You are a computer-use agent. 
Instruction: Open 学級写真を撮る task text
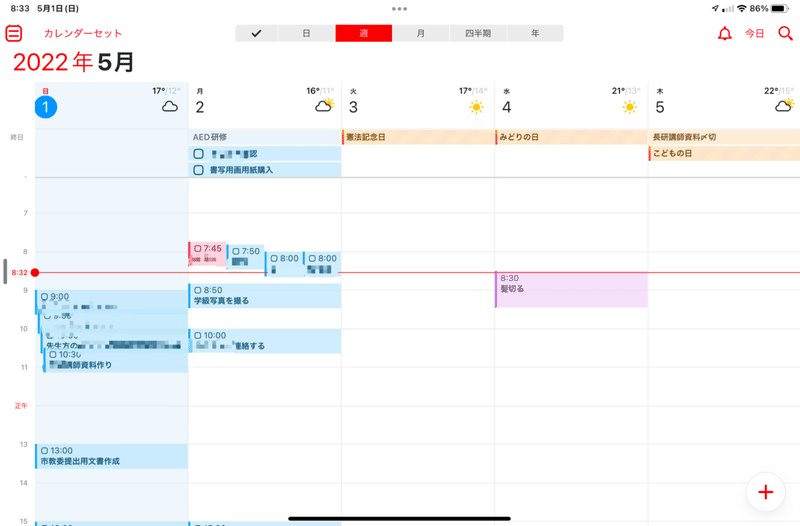221,300
